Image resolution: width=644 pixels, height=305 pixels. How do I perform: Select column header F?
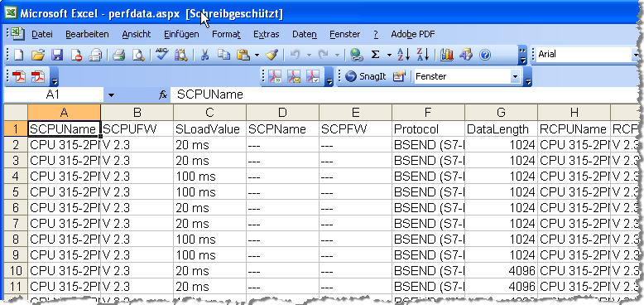pyautogui.click(x=429, y=112)
